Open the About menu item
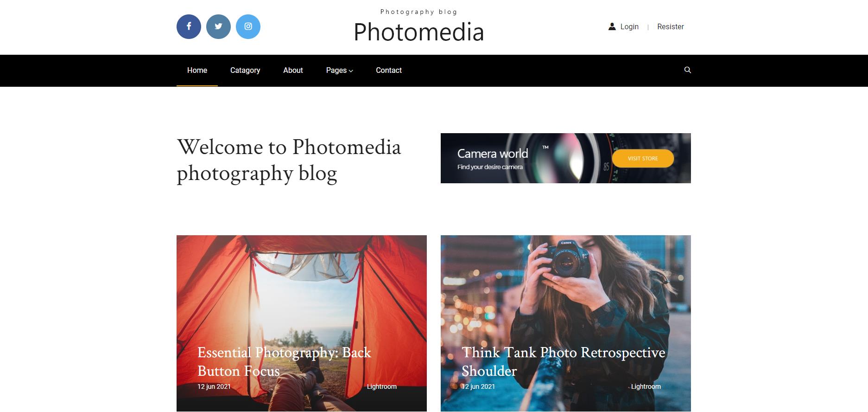Screen dimensions: 868x412 pyautogui.click(x=293, y=71)
